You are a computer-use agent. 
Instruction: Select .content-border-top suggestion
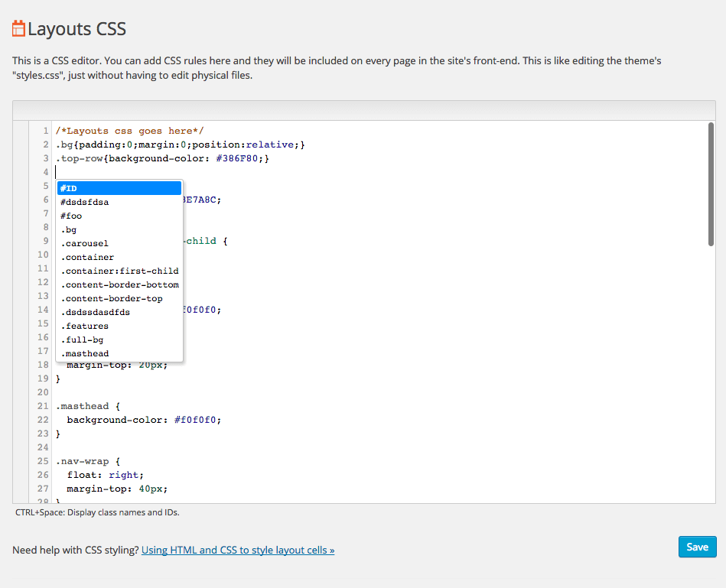click(x=119, y=298)
